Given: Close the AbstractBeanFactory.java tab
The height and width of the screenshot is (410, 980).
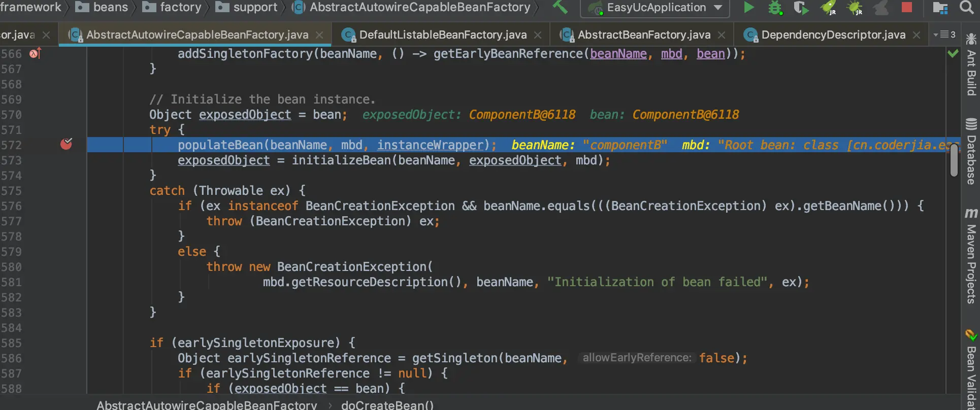Looking at the screenshot, I should pyautogui.click(x=722, y=35).
